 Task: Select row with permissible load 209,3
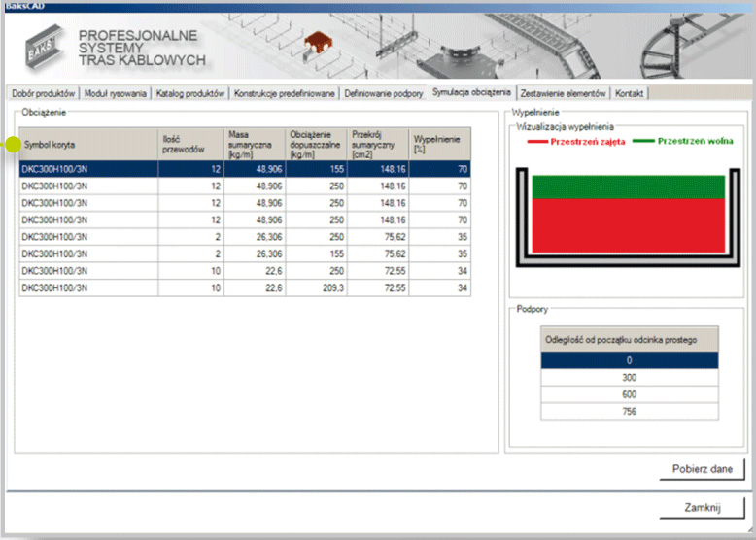pos(244,288)
